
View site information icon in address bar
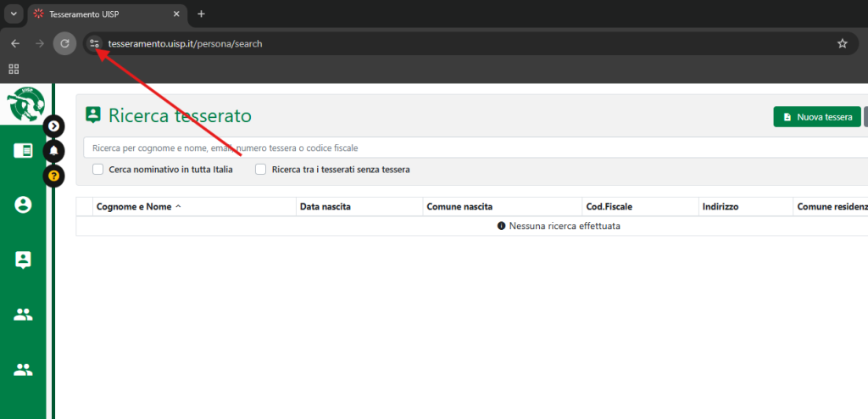[x=94, y=43]
